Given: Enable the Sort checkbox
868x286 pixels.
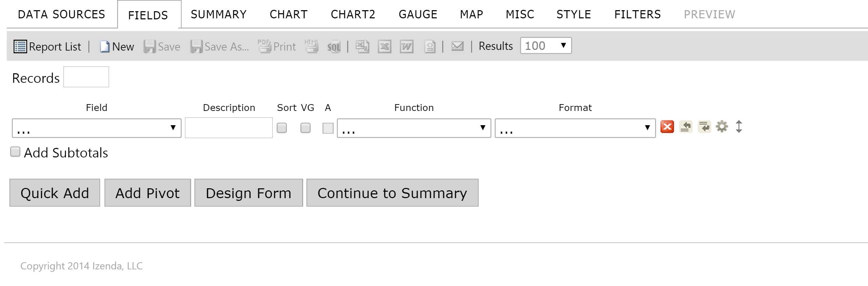Looking at the screenshot, I should 282,128.
